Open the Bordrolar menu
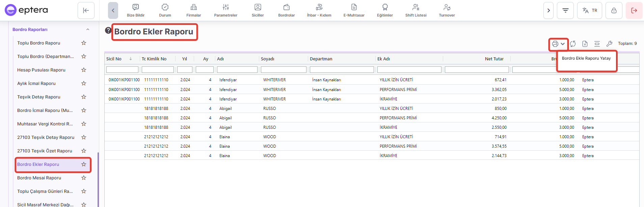 [286, 10]
